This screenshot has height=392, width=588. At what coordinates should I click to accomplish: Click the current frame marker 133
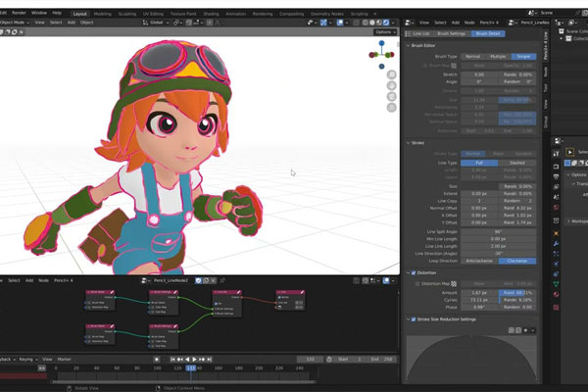191,368
